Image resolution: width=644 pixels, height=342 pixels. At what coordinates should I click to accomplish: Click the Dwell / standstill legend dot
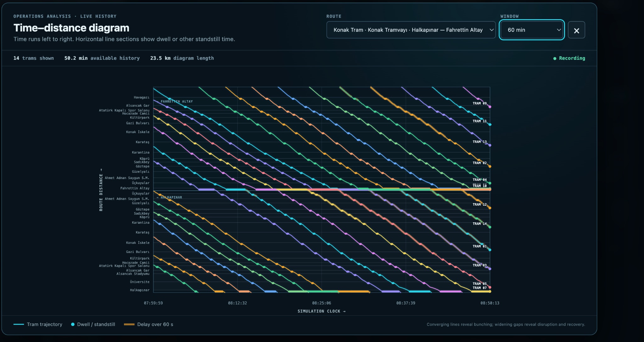[73, 324]
